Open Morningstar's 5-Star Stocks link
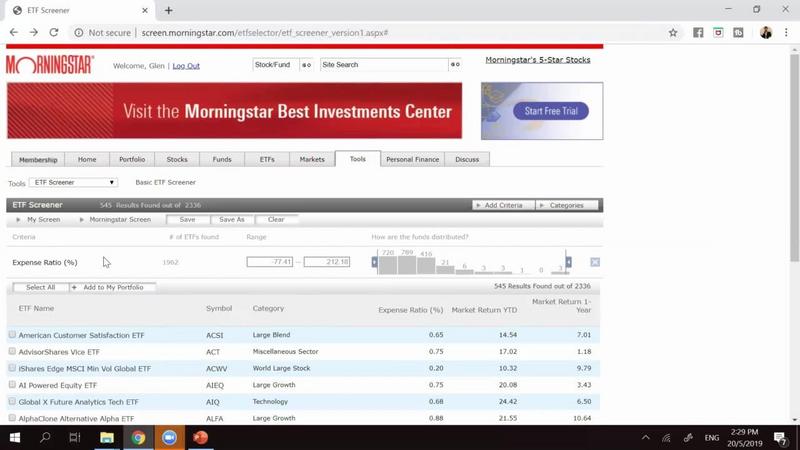Viewport: 800px width, 450px height. point(538,60)
